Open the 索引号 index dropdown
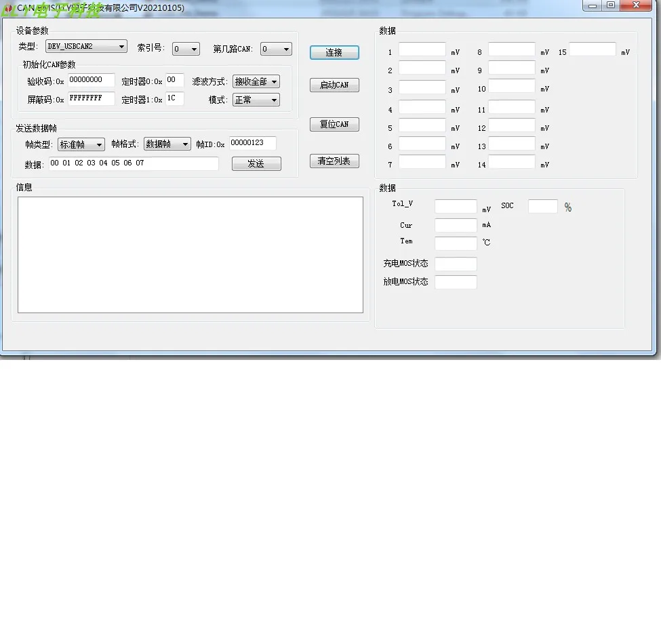The width and height of the screenshot is (661, 644). point(186,49)
